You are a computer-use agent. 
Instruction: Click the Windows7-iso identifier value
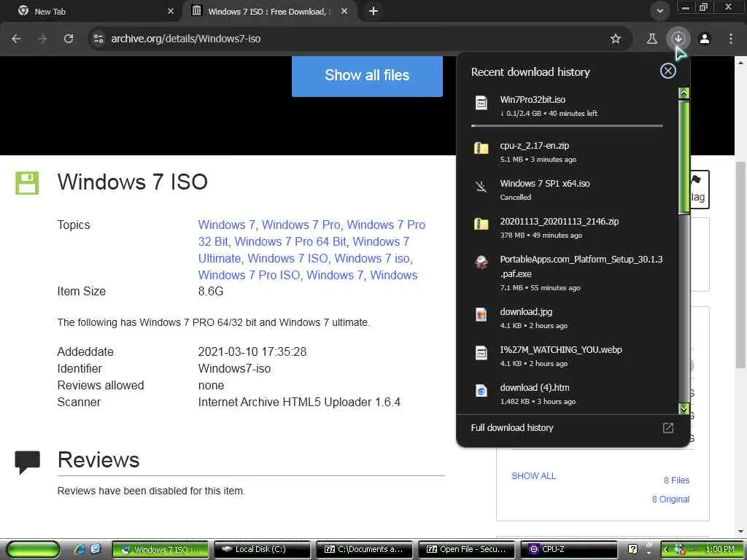point(234,368)
